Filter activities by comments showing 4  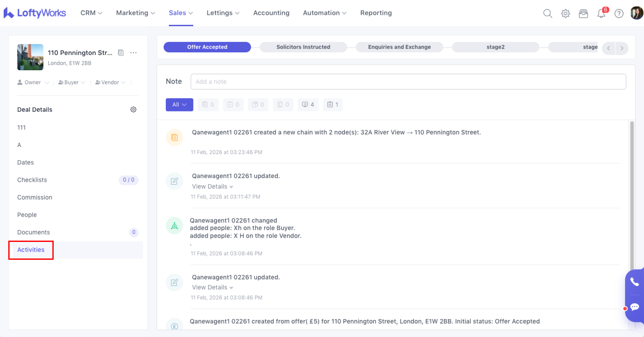[308, 105]
